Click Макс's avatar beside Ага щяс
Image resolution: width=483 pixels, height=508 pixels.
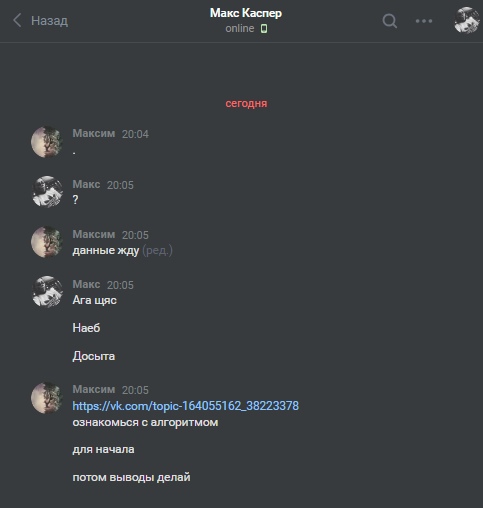47,292
